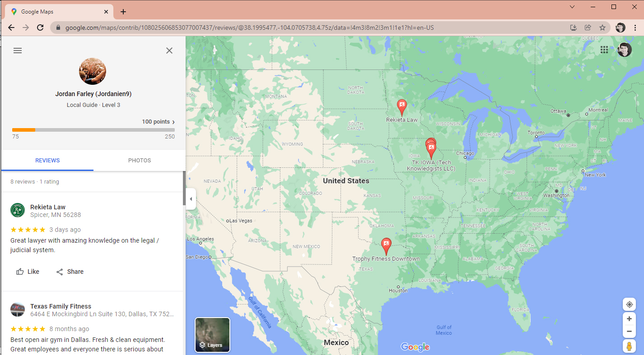Click the Los Angeles city label
Screen dimensions: 644x355
[x=201, y=239]
